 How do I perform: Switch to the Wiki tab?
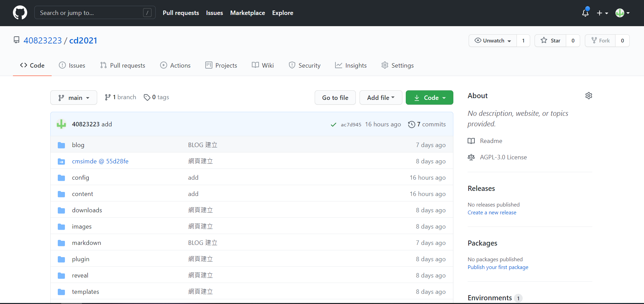(x=263, y=65)
